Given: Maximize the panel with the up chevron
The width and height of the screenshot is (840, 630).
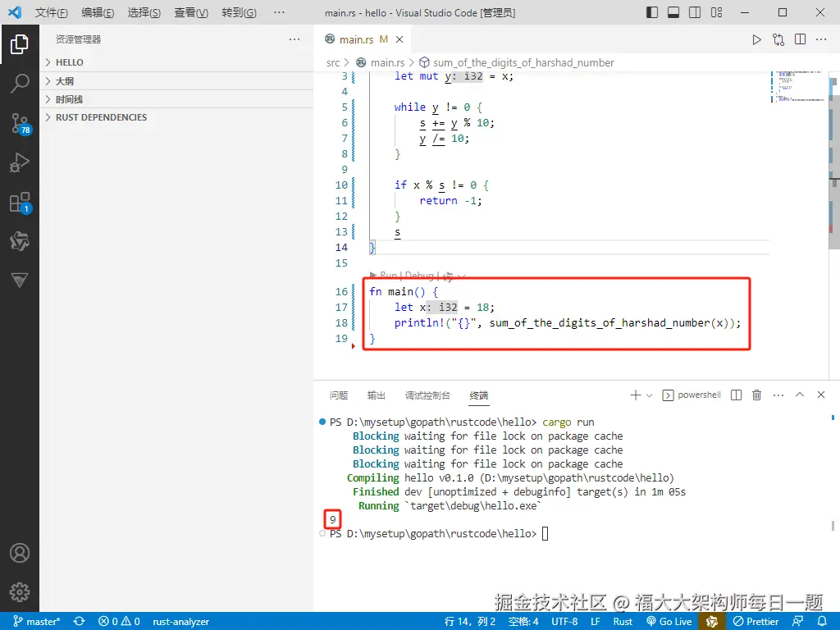Looking at the screenshot, I should tap(800, 395).
